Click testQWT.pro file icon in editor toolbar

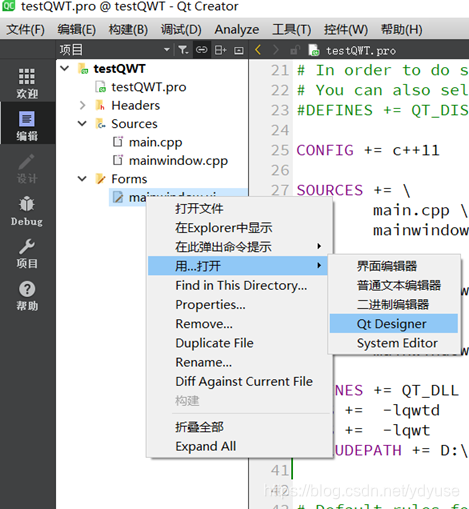coord(314,50)
